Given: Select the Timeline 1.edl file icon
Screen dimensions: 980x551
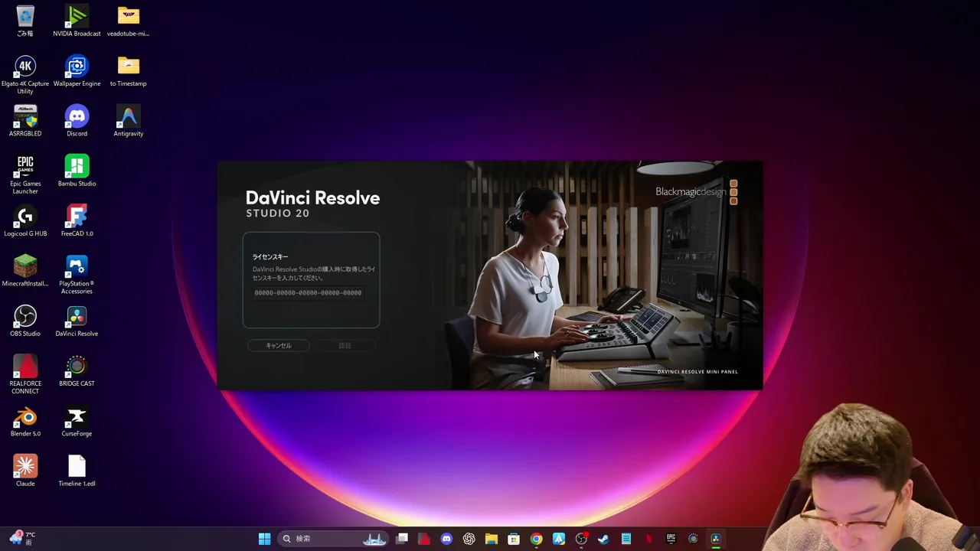Looking at the screenshot, I should point(77,471).
